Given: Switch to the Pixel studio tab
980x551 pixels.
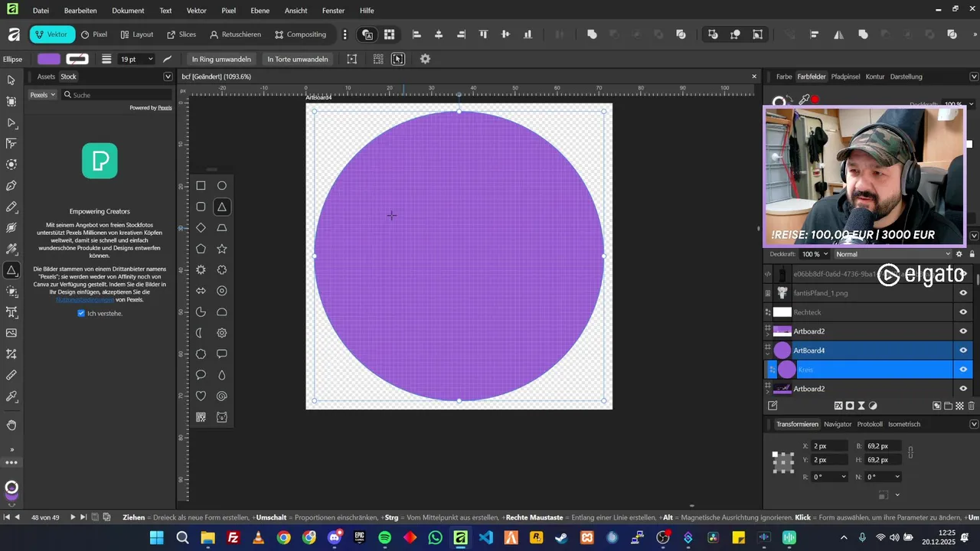Looking at the screenshot, I should (x=94, y=34).
